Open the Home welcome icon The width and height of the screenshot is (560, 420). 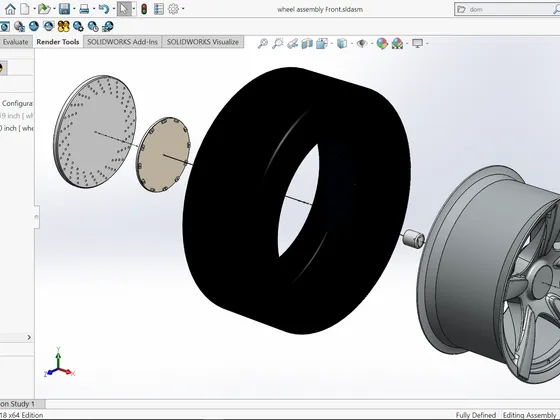click(10, 9)
